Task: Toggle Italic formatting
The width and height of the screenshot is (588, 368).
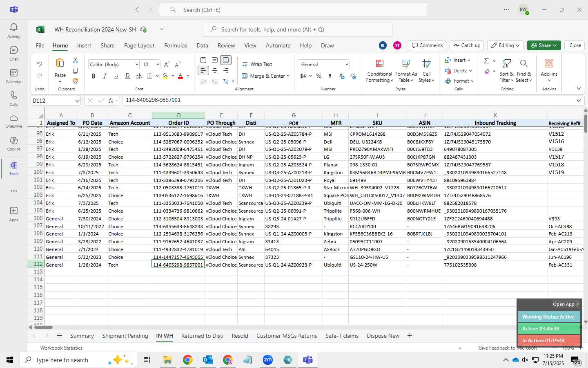Action: tap(105, 76)
